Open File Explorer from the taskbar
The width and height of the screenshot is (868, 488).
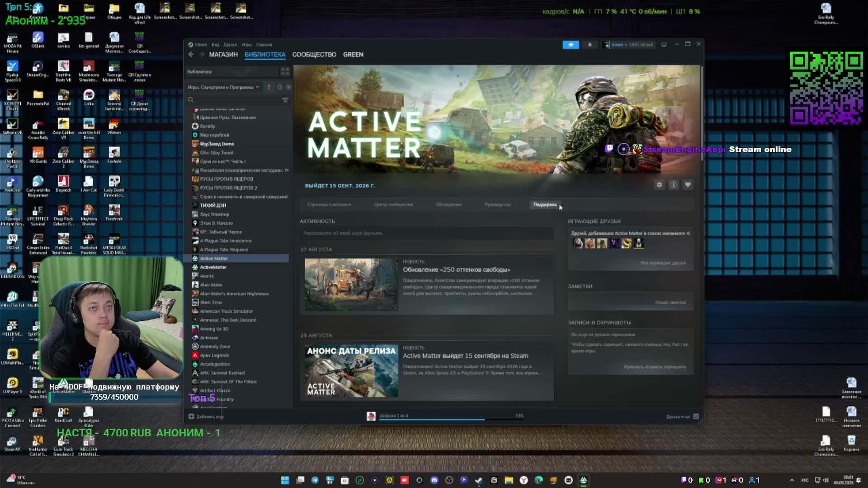click(509, 480)
